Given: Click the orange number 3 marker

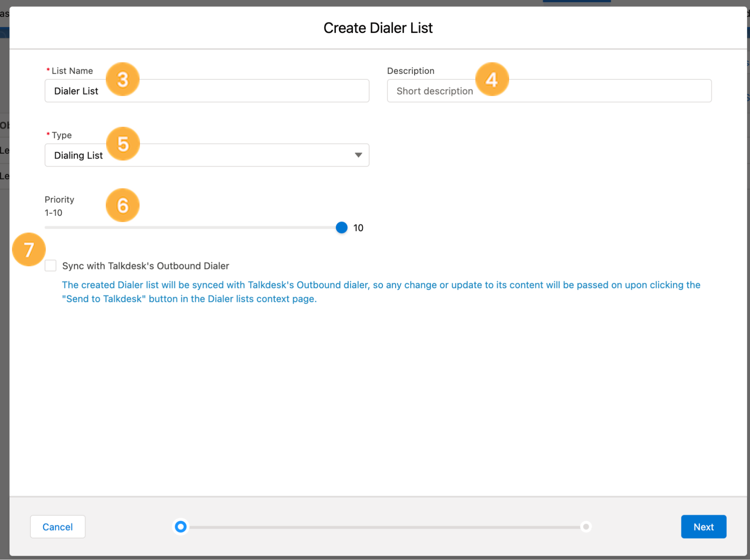Looking at the screenshot, I should point(122,79).
